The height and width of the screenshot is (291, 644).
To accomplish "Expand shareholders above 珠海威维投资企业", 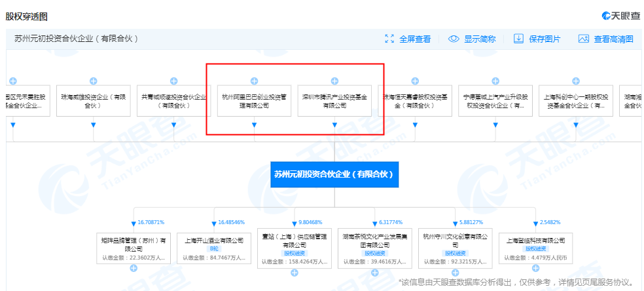I will point(93,81).
